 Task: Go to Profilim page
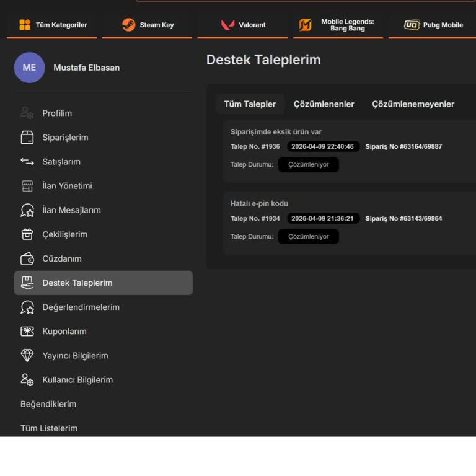pos(104,113)
